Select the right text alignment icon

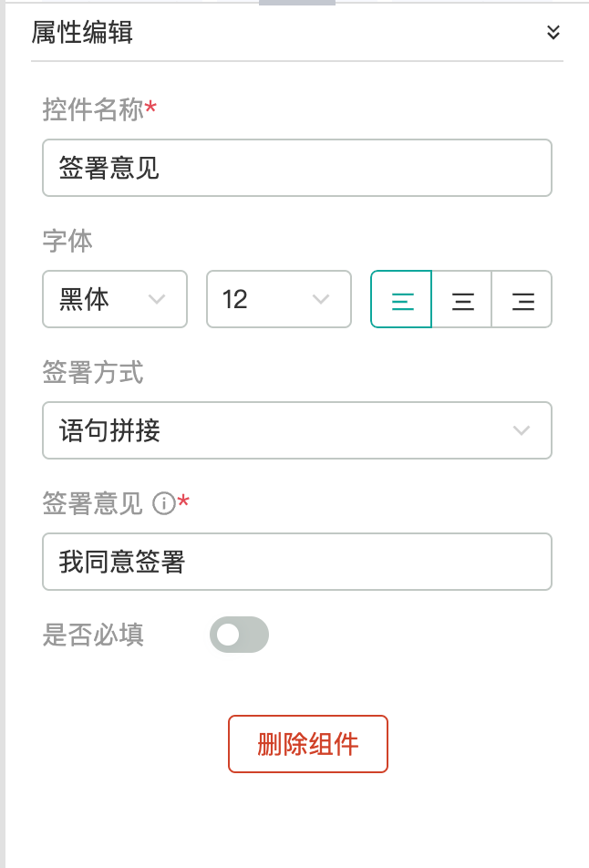[522, 299]
